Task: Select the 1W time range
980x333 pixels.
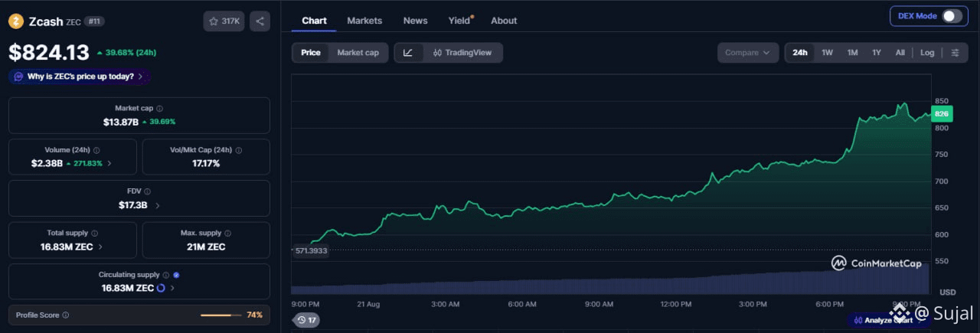Action: (x=827, y=53)
